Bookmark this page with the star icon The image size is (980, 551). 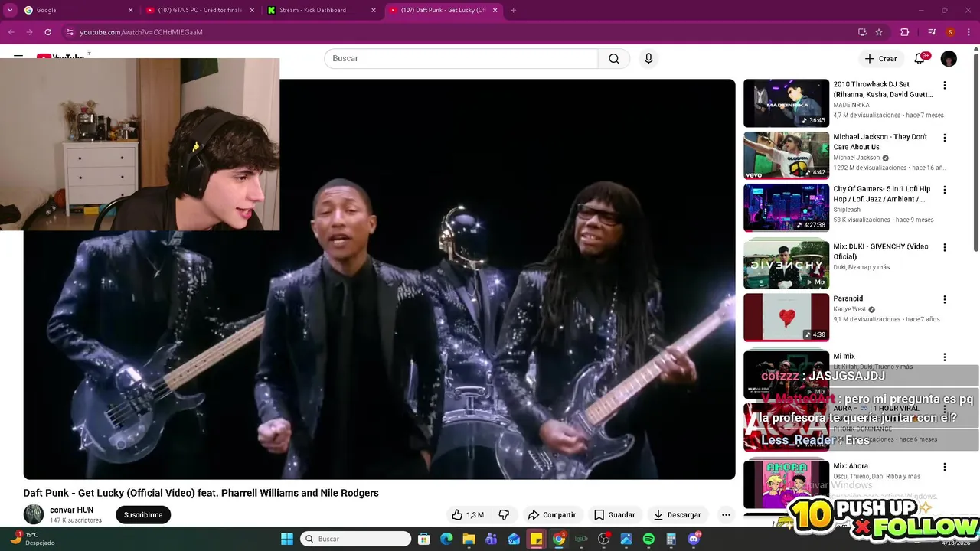click(879, 32)
